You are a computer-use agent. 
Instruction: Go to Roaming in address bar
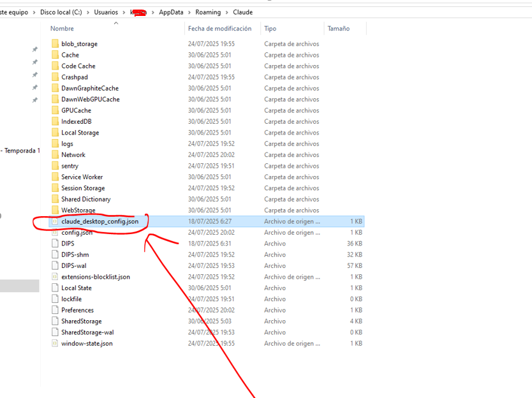[x=208, y=12]
